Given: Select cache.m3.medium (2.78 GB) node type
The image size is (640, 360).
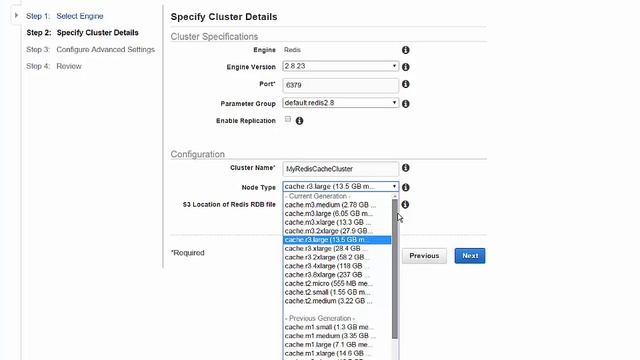Looking at the screenshot, I should point(337,205).
